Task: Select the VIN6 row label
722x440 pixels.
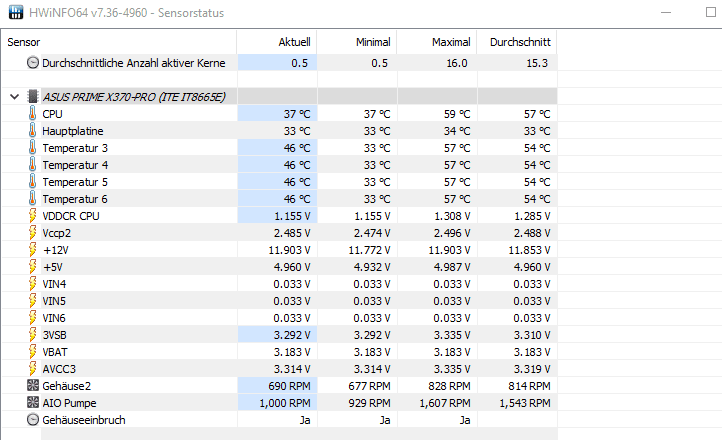Action: tap(54, 318)
